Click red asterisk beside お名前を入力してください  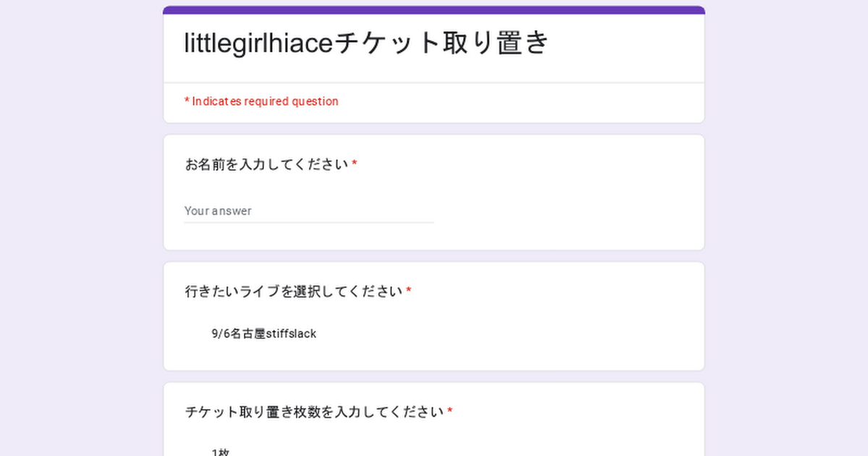tap(354, 164)
